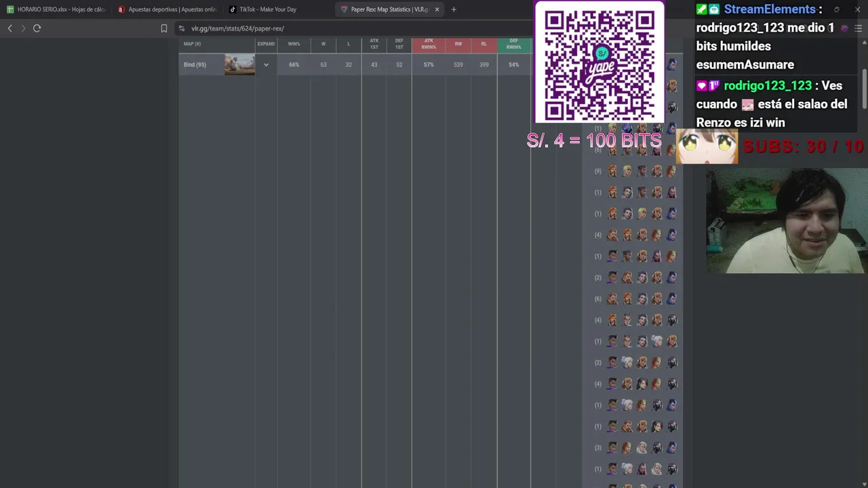
Task: Click the '(9)' agent composition count
Action: click(598, 171)
